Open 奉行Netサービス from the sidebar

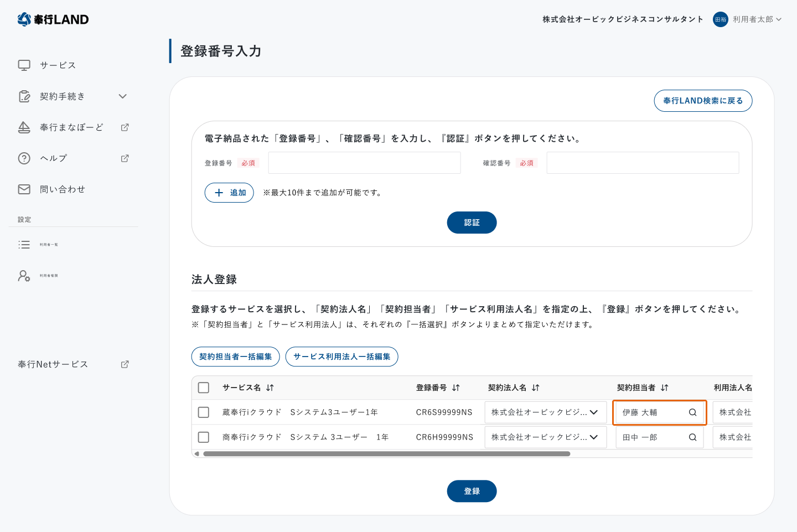[53, 364]
